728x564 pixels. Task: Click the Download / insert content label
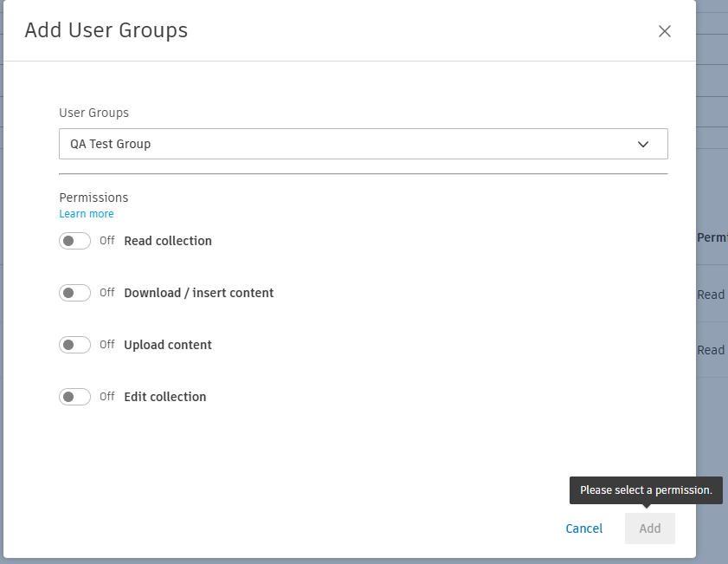tap(199, 293)
